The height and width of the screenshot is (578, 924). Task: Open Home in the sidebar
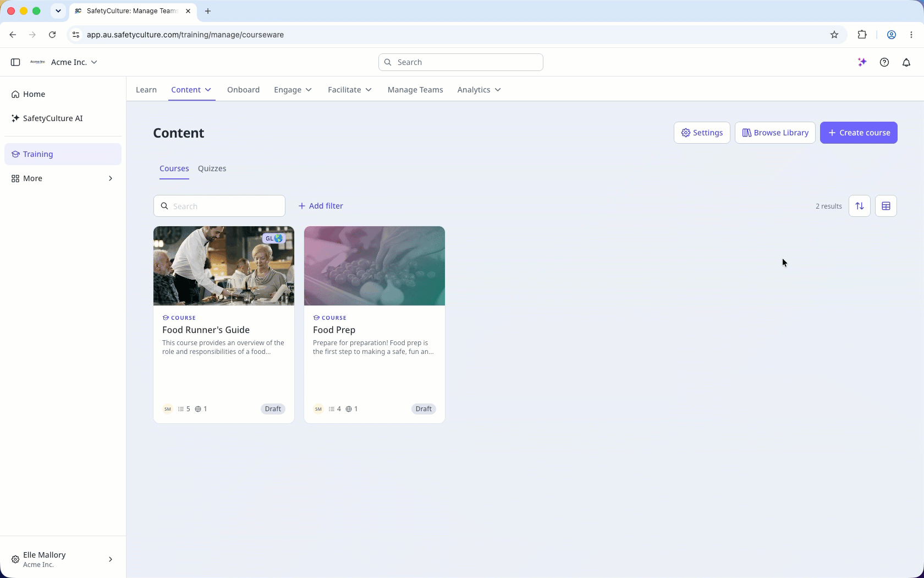(x=63, y=94)
